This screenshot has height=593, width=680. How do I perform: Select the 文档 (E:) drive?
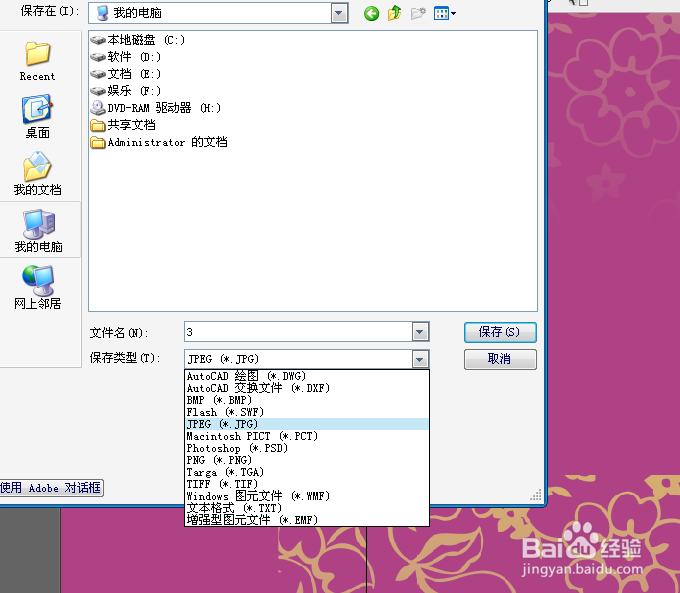(126, 74)
